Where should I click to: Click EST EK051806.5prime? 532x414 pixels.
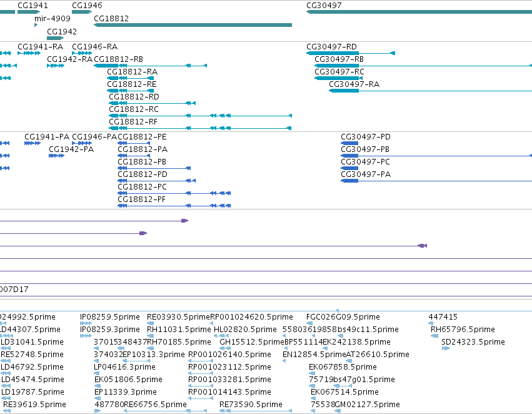[128, 380]
